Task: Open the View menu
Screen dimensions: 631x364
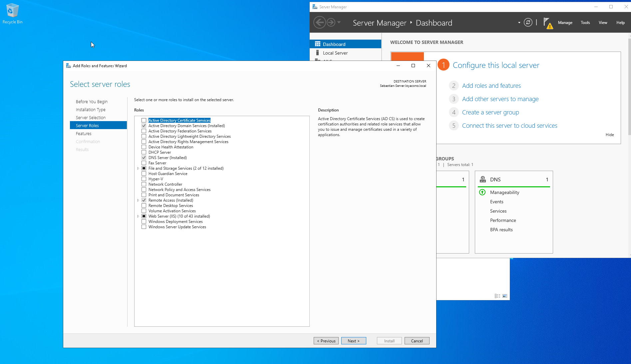Action: pyautogui.click(x=603, y=23)
